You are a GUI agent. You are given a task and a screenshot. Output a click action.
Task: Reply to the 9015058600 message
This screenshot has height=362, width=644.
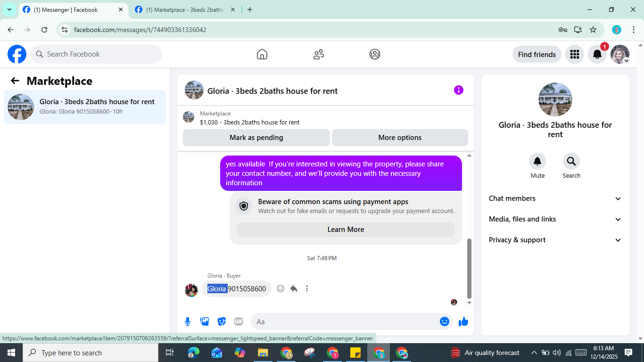pyautogui.click(x=294, y=288)
